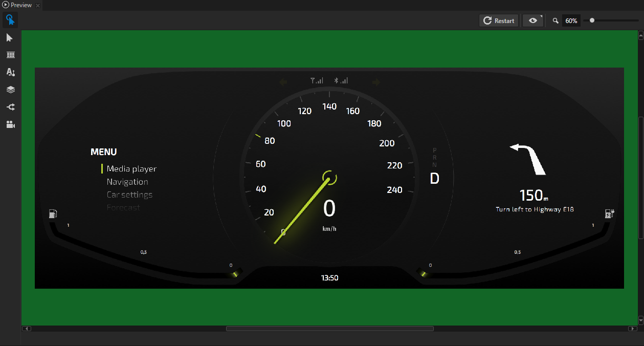The width and height of the screenshot is (644, 346).
Task: Open the eye visibility options dropdown
Action: [x=533, y=20]
